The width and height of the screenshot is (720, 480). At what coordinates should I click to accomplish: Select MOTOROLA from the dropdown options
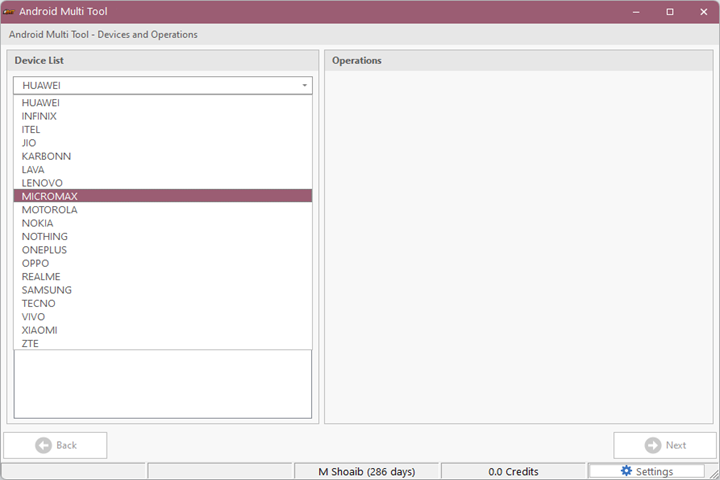tap(50, 210)
